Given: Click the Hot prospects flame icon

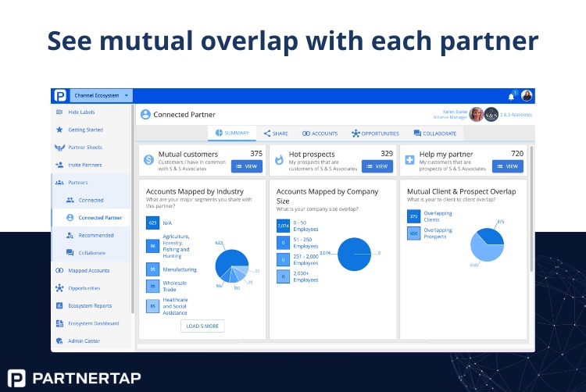Looking at the screenshot, I should click(279, 160).
